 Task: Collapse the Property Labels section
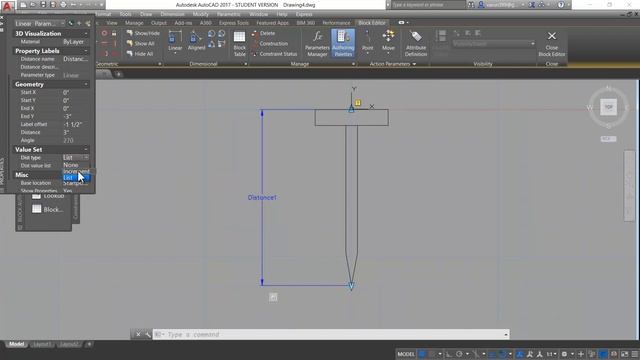[x=86, y=51]
